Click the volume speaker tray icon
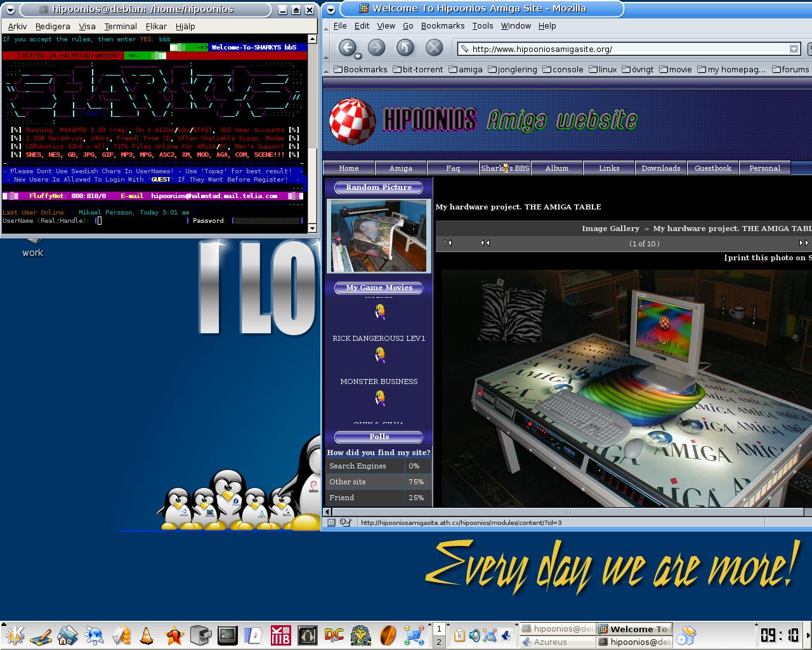 tap(475, 635)
